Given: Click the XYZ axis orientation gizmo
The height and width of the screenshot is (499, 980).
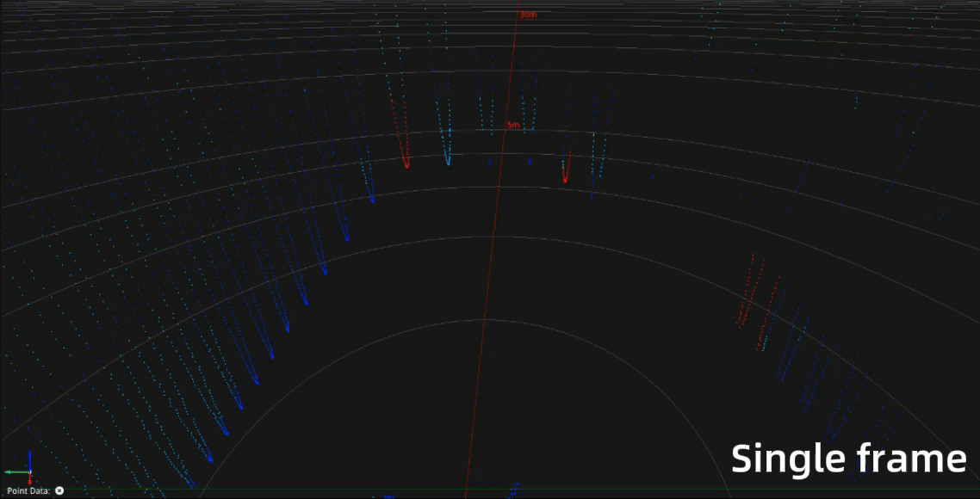Looking at the screenshot, I should click(19, 468).
